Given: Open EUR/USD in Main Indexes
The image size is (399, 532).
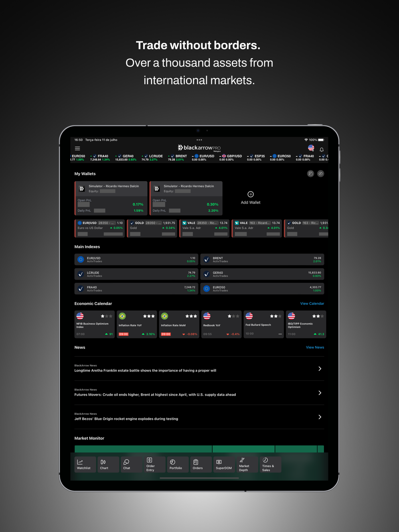Looking at the screenshot, I should coord(136,260).
